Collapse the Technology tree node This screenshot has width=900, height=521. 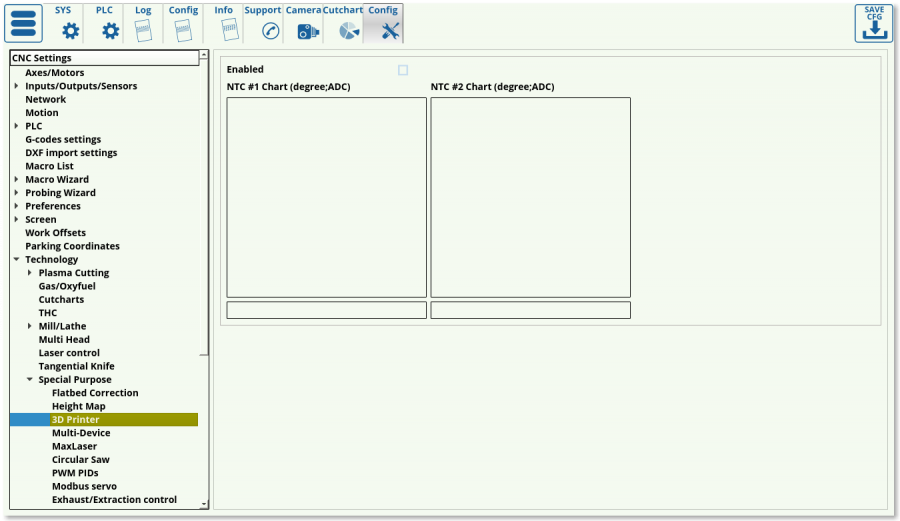click(x=16, y=260)
